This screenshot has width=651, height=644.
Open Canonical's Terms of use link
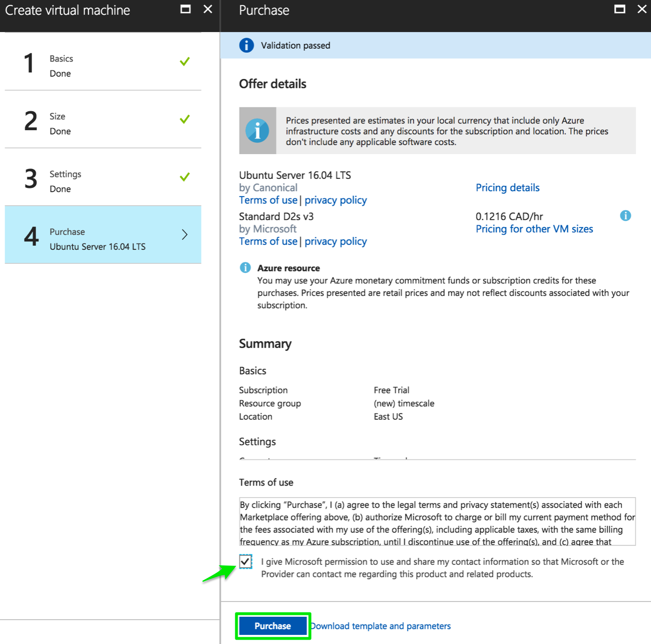[x=268, y=200]
